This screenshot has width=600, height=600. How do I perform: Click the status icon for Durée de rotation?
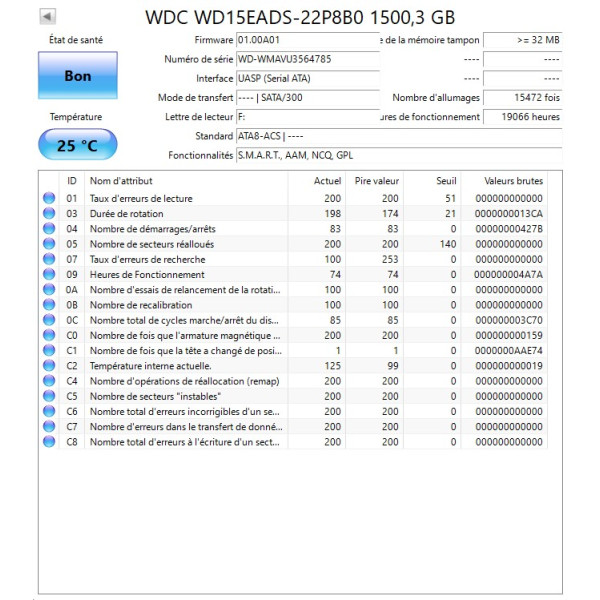(x=49, y=214)
